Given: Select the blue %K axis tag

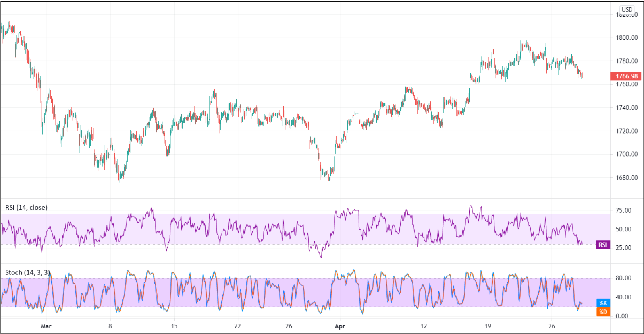Looking at the screenshot, I should click(x=603, y=303).
